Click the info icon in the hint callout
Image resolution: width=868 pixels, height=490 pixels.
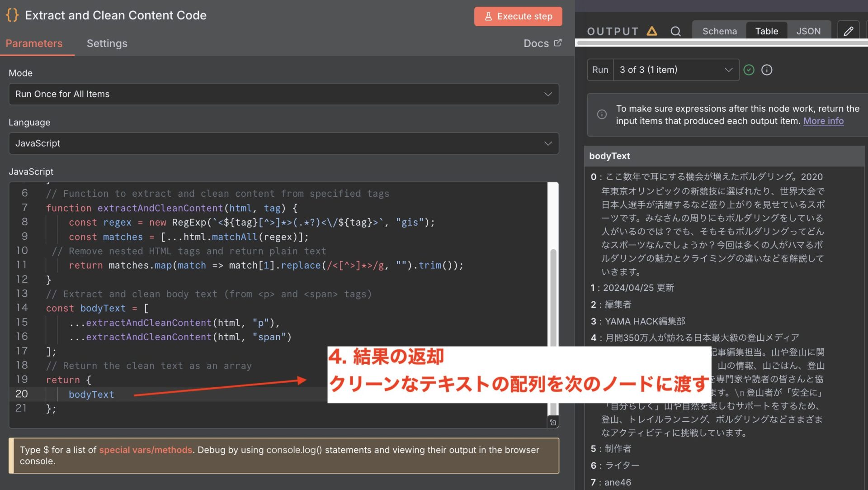click(x=602, y=114)
